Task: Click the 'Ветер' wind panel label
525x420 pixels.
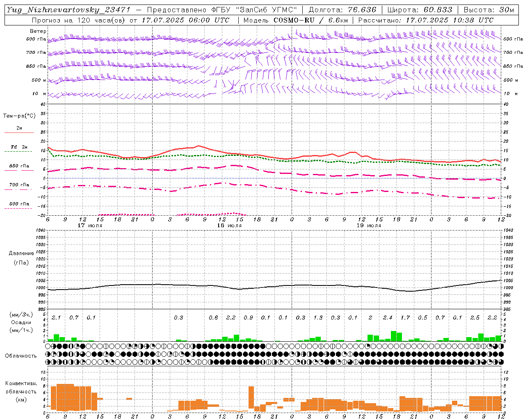Action: [x=38, y=31]
